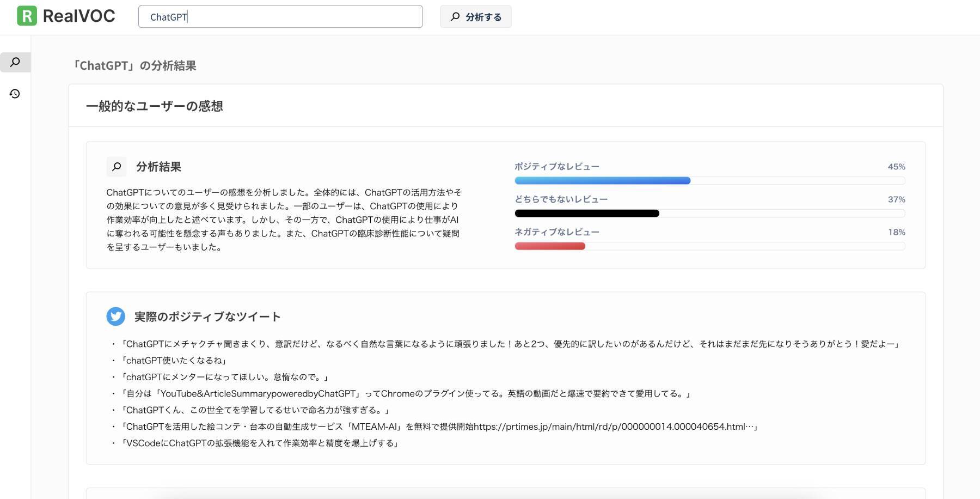Image resolution: width=980 pixels, height=499 pixels.
Task: Select the tweet 「chatGPT使いたくなるね」
Action: [174, 361]
